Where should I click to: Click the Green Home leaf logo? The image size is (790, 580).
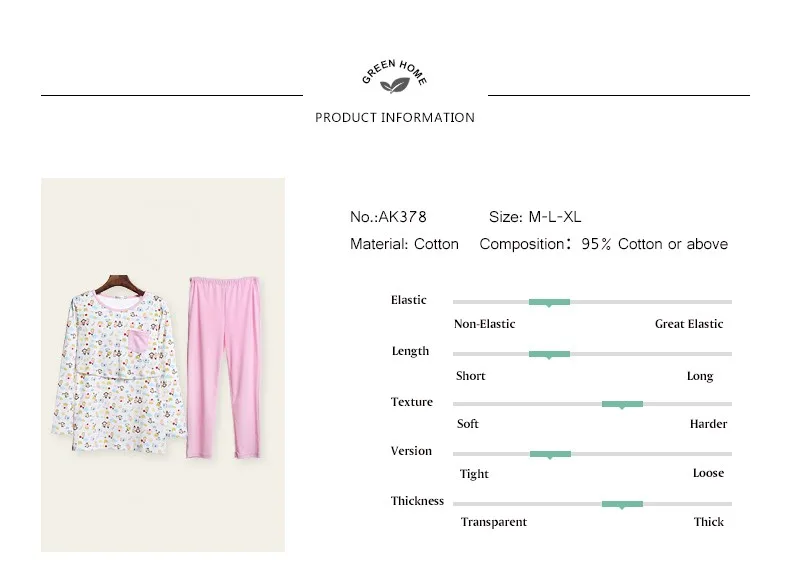tap(394, 77)
